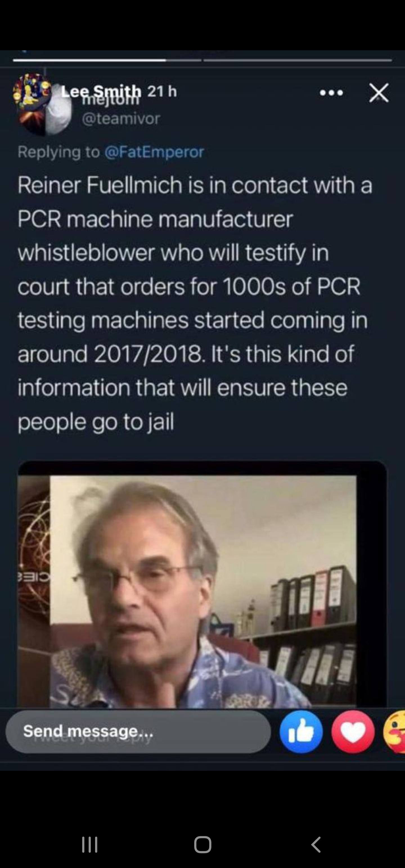Viewport: 405px width, 868px height.
Task: Open the Lee Smith profile name
Action: point(101,91)
